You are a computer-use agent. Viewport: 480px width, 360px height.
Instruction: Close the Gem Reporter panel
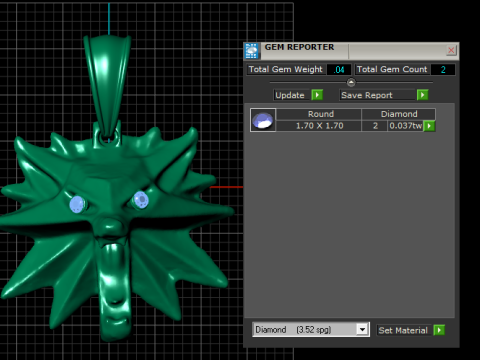451,50
